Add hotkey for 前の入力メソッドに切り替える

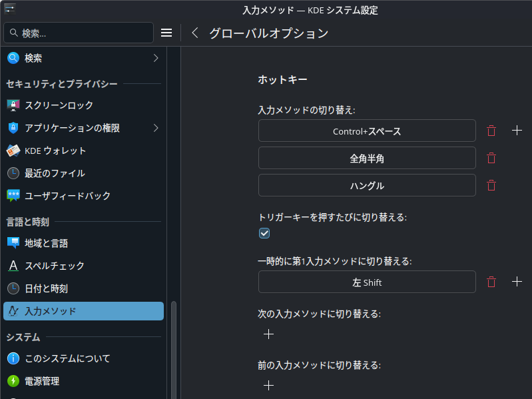pos(268,385)
